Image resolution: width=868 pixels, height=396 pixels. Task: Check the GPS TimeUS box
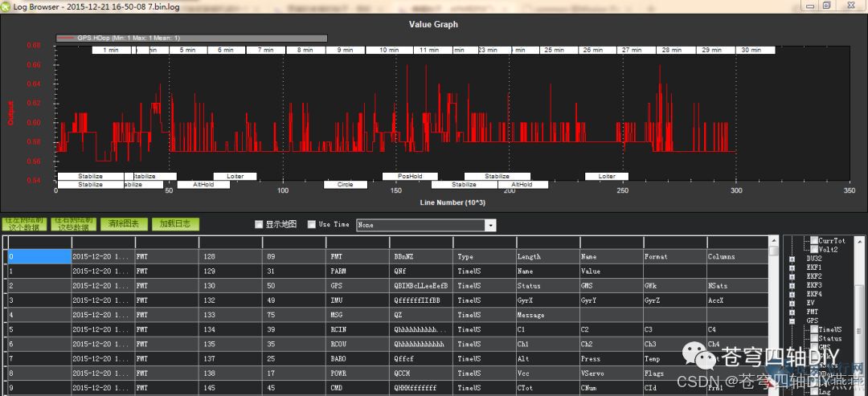[813, 329]
